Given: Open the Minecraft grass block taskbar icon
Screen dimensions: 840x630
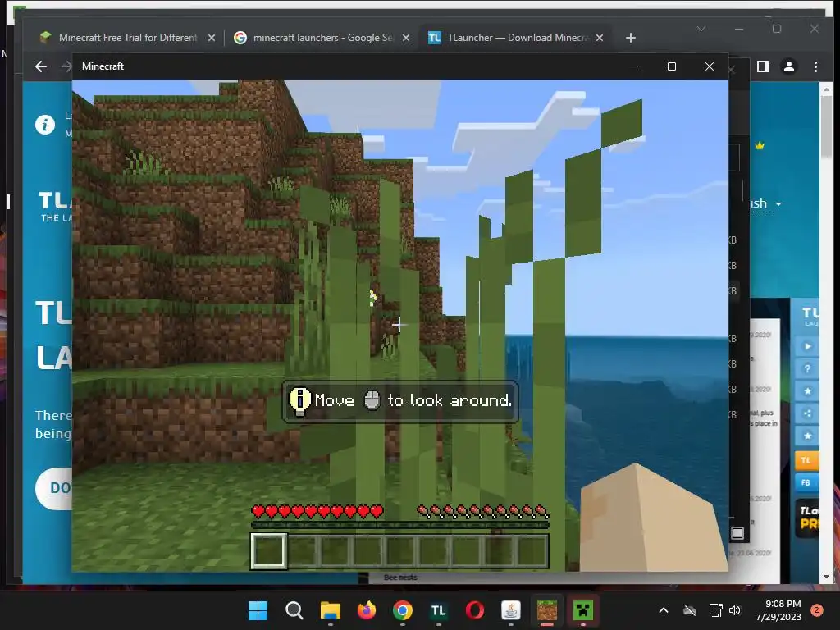Looking at the screenshot, I should (x=547, y=610).
